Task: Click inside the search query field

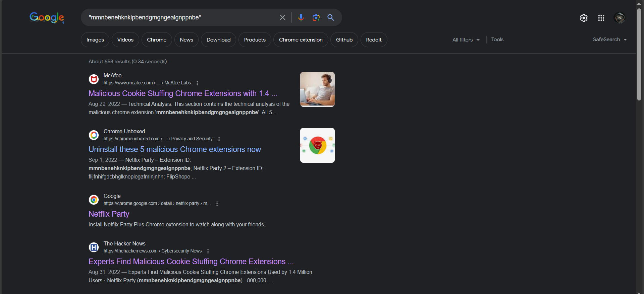Action: point(181,17)
